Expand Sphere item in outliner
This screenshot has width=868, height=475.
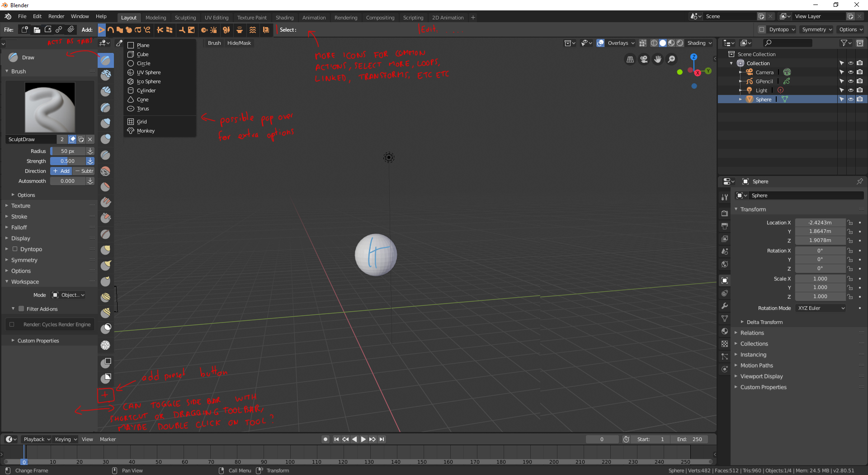740,100
